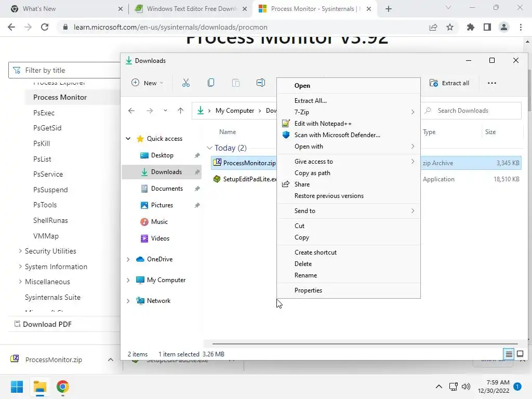The image size is (532, 399).
Task: Choose Properties in the context menu
Action: click(349, 290)
